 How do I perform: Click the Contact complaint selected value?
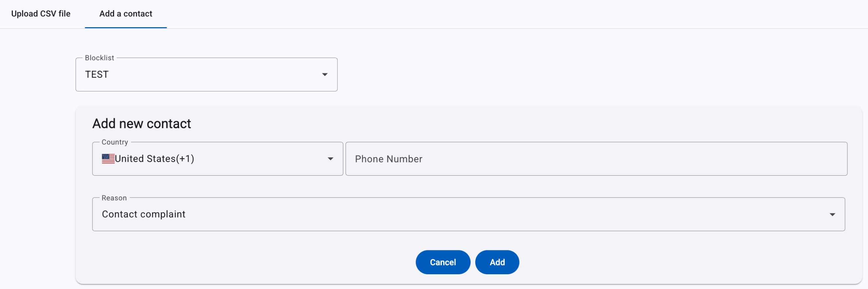(x=144, y=215)
